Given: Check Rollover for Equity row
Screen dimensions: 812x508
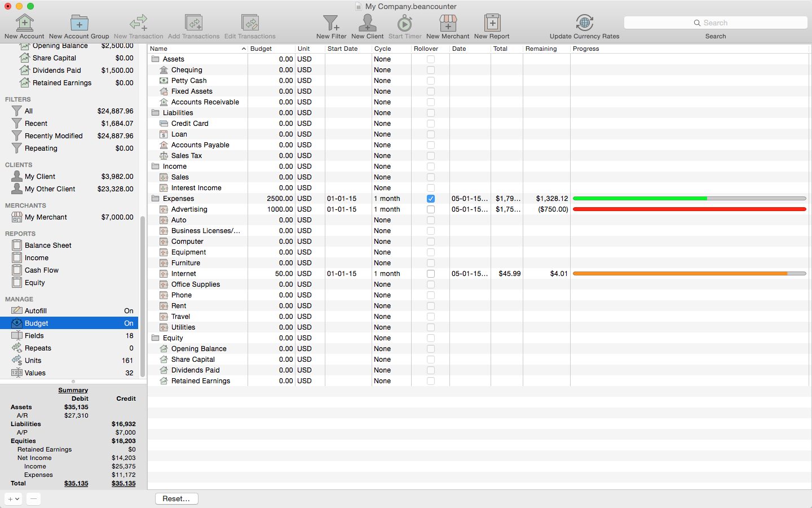Looking at the screenshot, I should coord(431,338).
